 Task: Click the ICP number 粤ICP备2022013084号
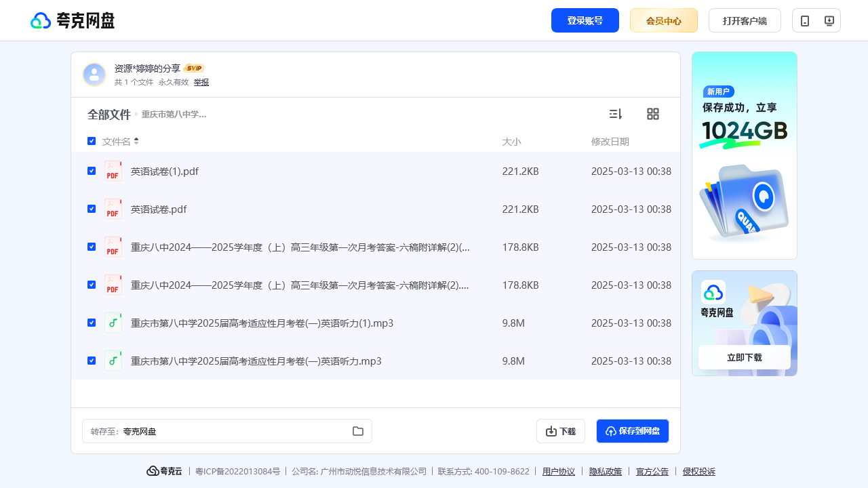pyautogui.click(x=238, y=472)
